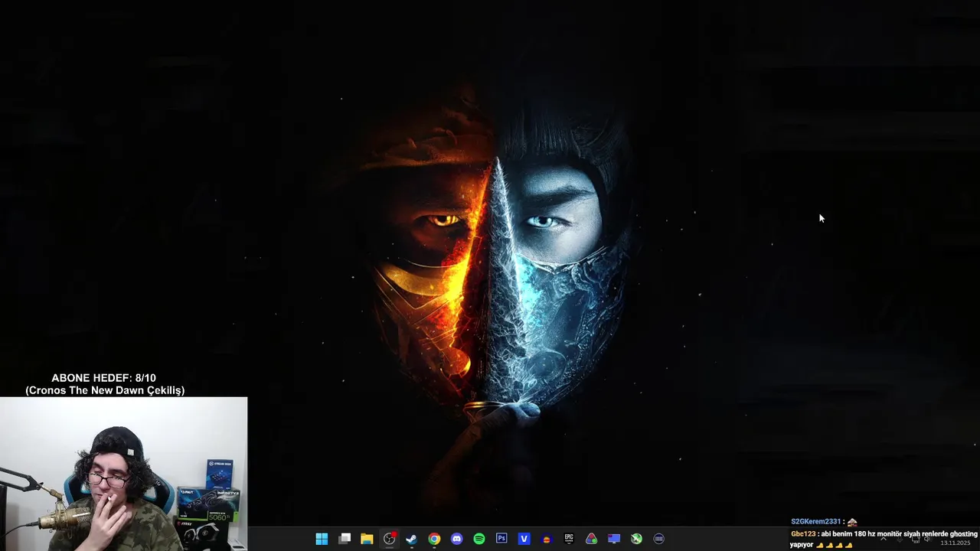Image resolution: width=980 pixels, height=551 pixels.
Task: Switch to OBS Studio in the taskbar
Action: 389,539
